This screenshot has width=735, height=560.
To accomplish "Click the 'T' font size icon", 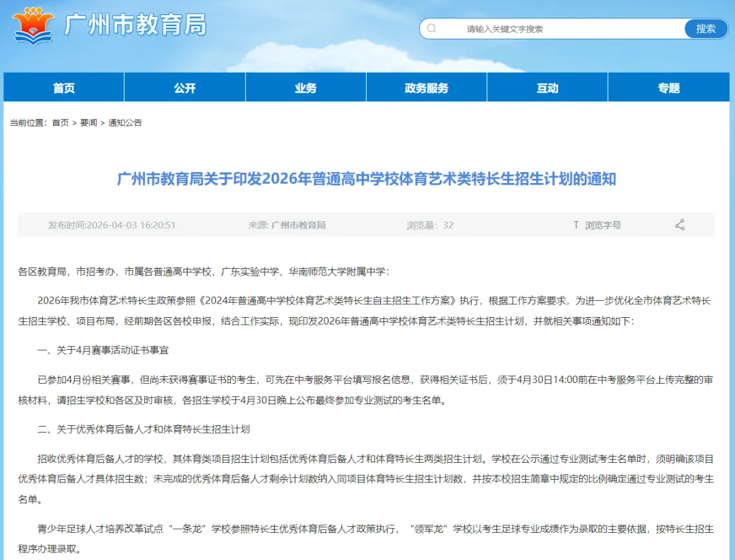I will 576,225.
